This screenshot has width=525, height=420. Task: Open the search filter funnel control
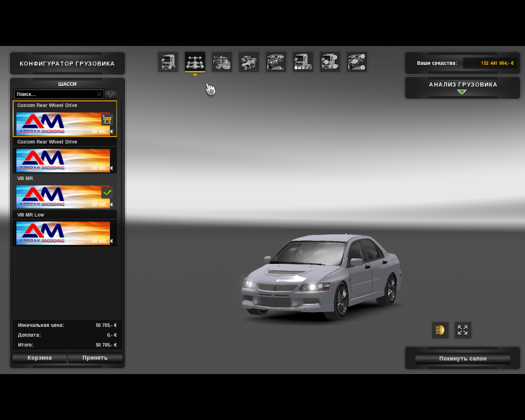[110, 94]
